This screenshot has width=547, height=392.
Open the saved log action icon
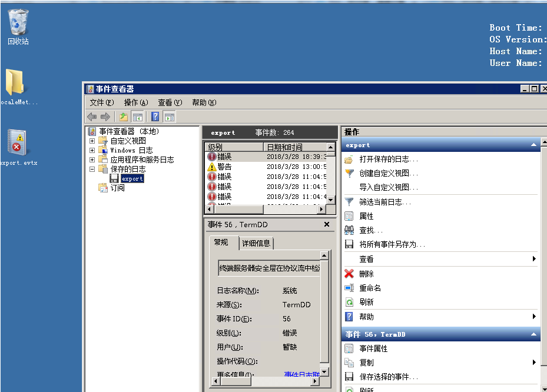coord(349,160)
